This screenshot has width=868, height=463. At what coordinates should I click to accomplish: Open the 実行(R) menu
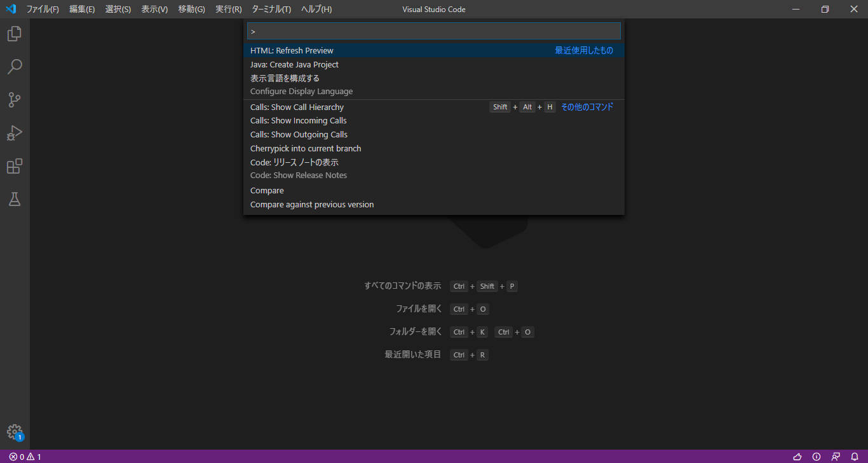click(x=229, y=10)
